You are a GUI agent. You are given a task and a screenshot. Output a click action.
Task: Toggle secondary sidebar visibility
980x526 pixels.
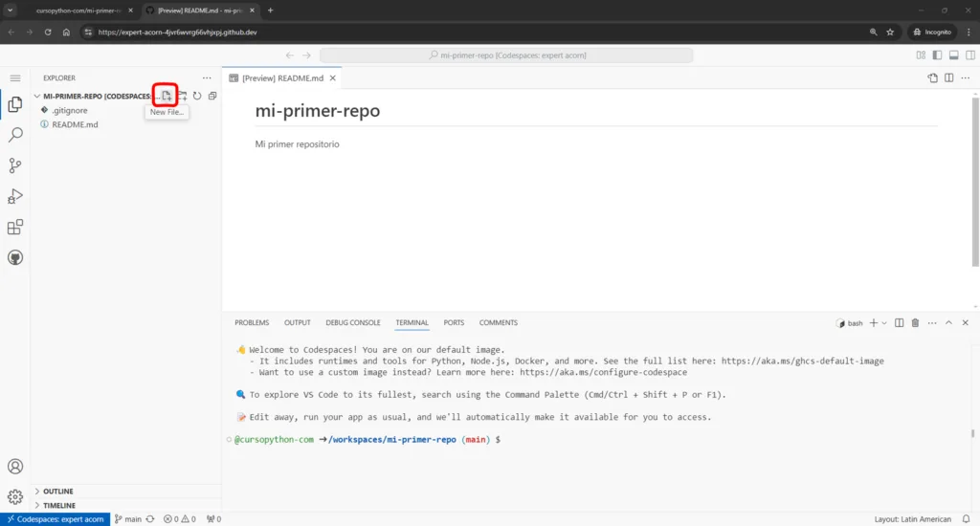pyautogui.click(x=970, y=55)
